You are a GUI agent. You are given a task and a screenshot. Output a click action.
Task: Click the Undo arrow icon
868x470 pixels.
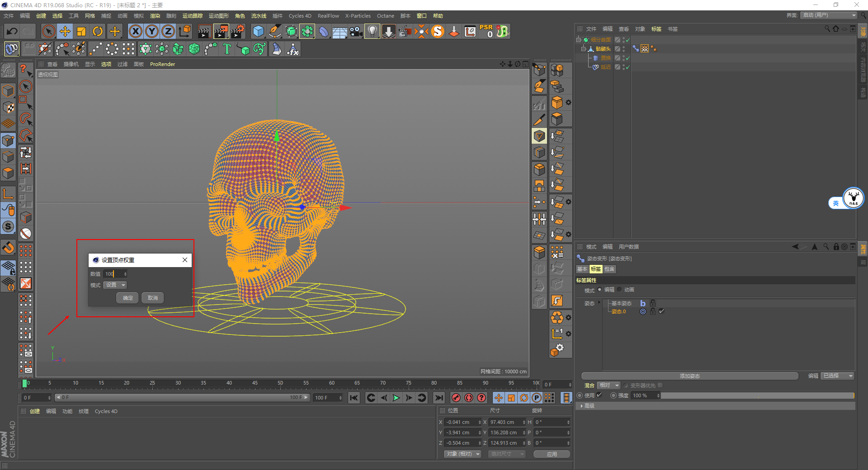pos(12,31)
